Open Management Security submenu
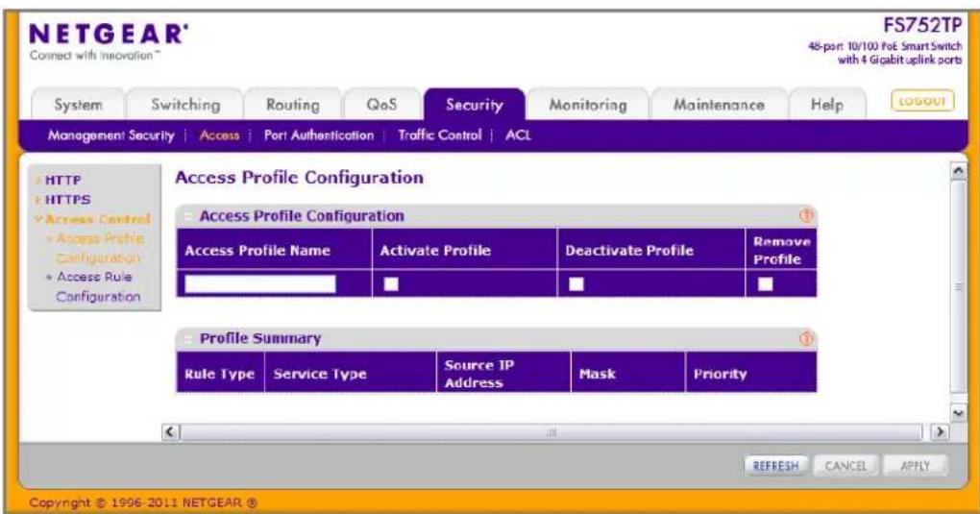Image resolution: width=980 pixels, height=514 pixels. (111, 135)
